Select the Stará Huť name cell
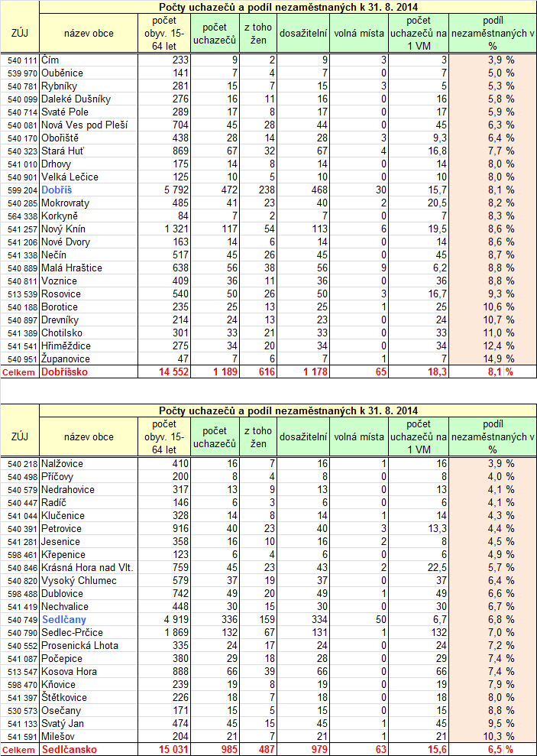Image resolution: width=537 pixels, height=756 pixels. click(89, 151)
